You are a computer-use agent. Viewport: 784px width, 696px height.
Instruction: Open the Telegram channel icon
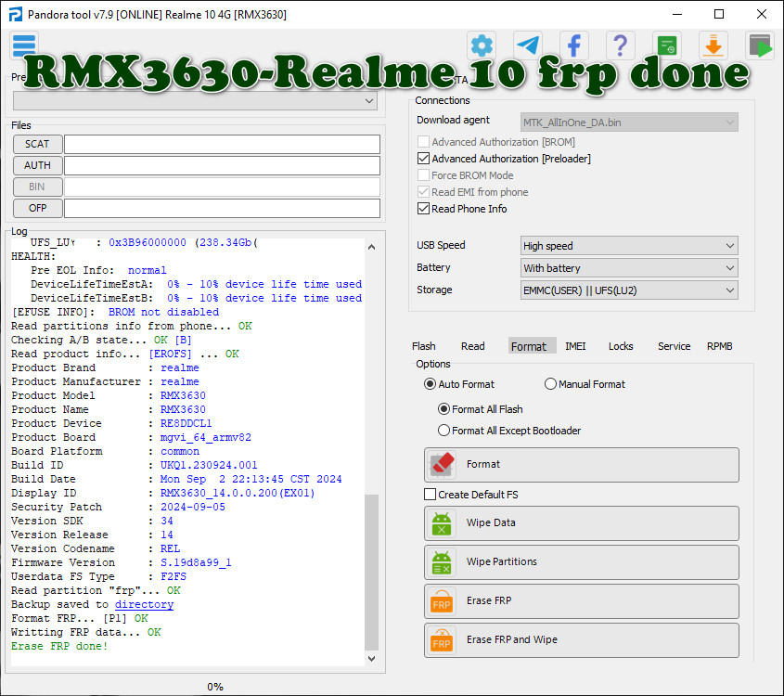(527, 44)
